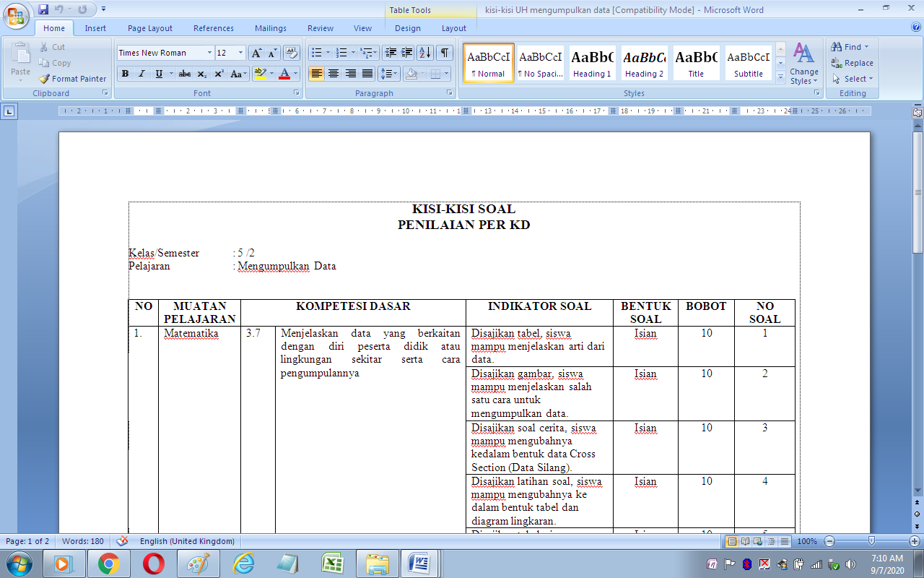
Task: Activate Format Painter
Action: point(72,79)
